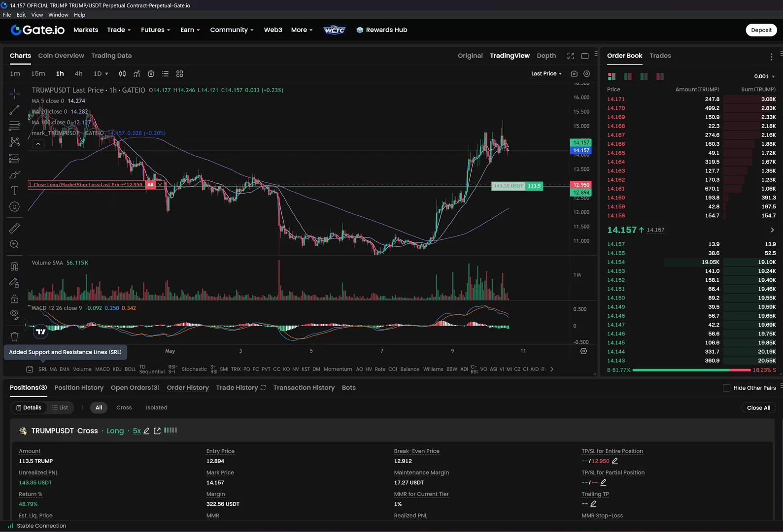
Task: Open the indicators chart icon
Action: 136,74
